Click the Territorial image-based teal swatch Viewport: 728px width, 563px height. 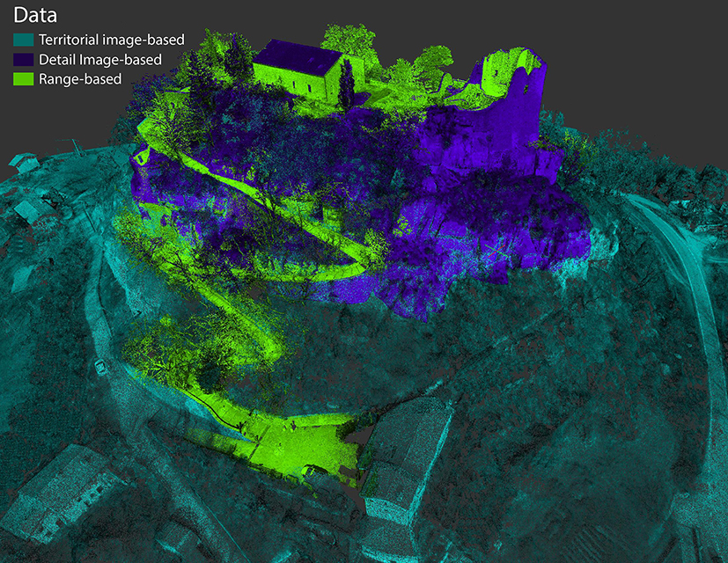(23, 40)
